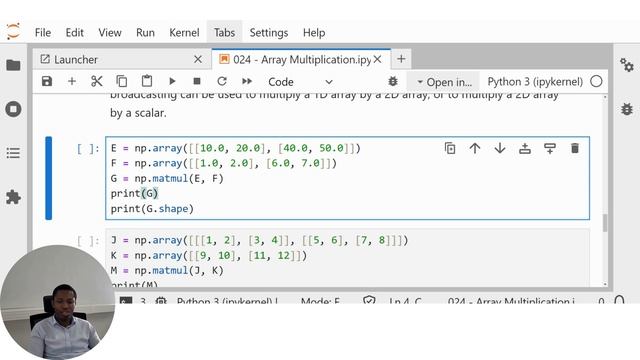Viewport: 640px width, 360px height.
Task: Click the line print(G.shape)
Action: (x=152, y=209)
